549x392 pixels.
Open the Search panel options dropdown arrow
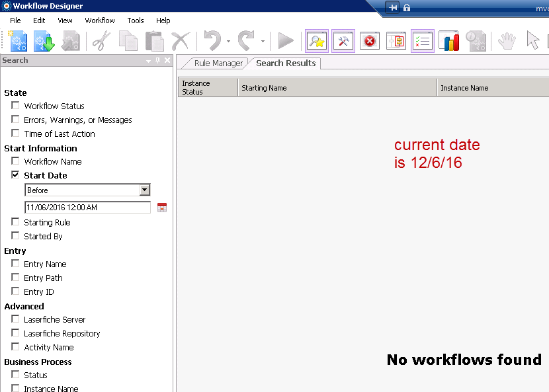tap(149, 61)
